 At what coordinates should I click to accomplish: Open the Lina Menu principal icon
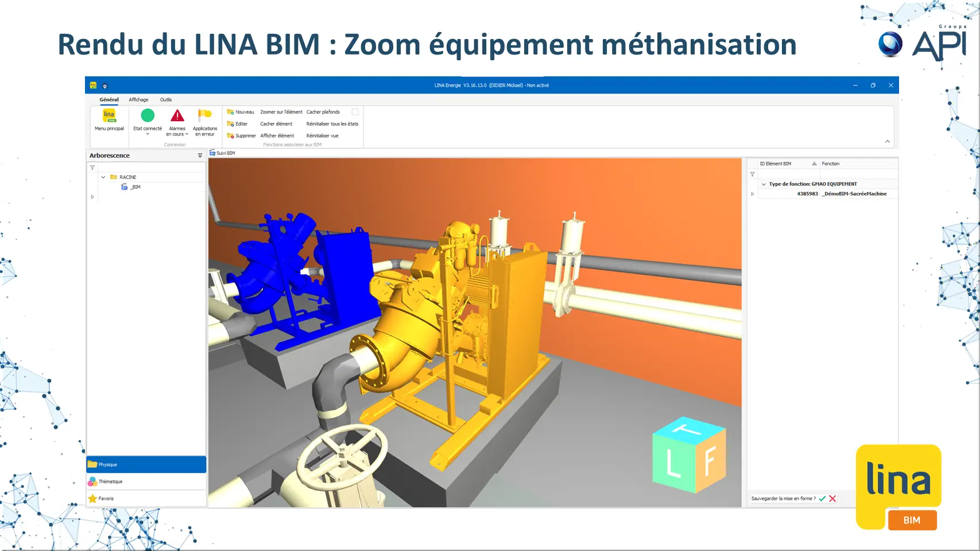pyautogui.click(x=109, y=115)
